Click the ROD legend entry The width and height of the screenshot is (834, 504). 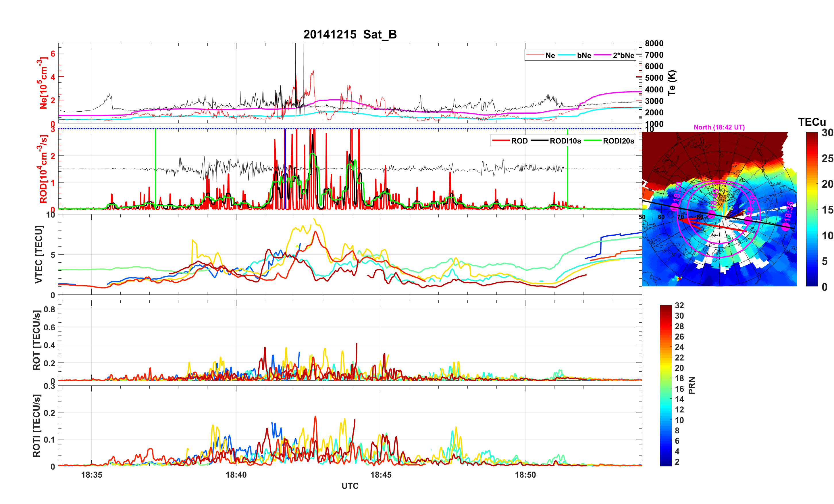coord(519,141)
